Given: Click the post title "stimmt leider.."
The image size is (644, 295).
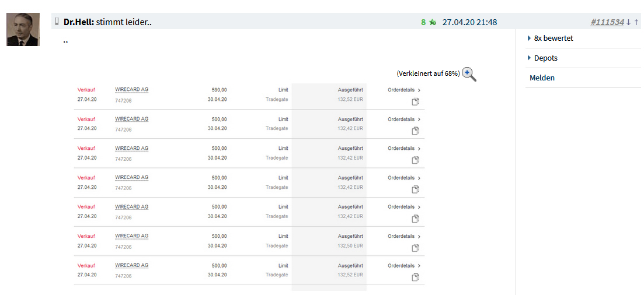Looking at the screenshot, I should [x=124, y=22].
